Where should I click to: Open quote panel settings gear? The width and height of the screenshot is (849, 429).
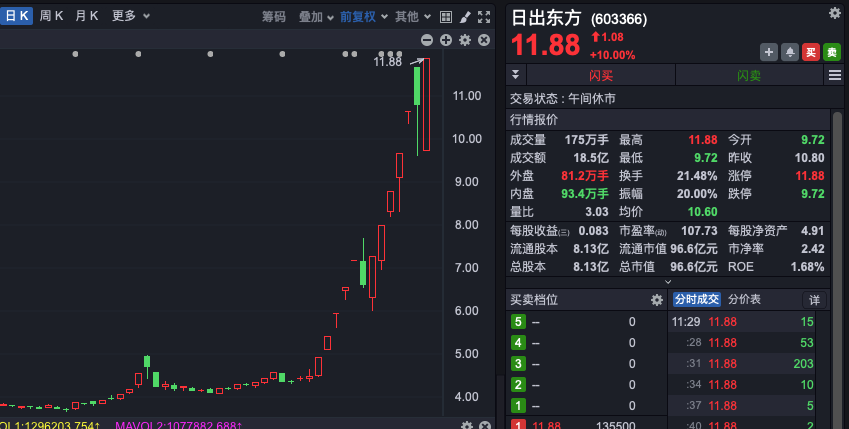point(835,13)
